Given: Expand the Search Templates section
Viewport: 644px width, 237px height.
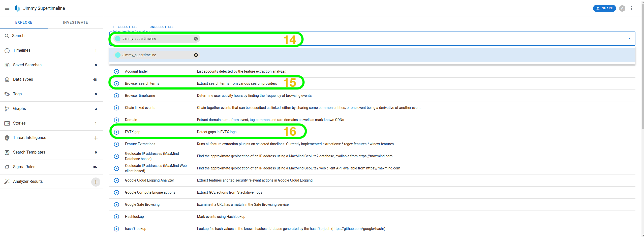Looking at the screenshot, I should pos(51,152).
